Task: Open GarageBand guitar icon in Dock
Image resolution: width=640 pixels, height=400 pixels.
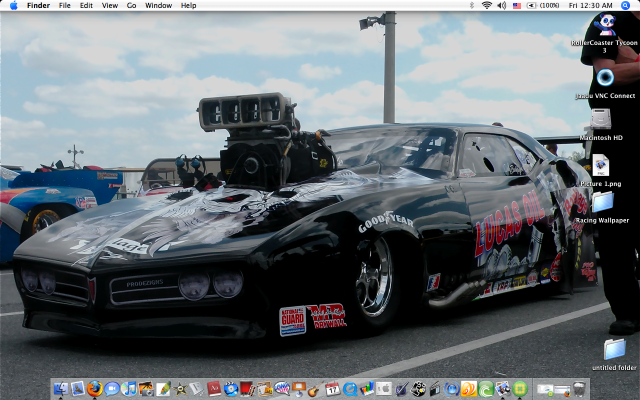Action: pyautogui.click(x=316, y=389)
